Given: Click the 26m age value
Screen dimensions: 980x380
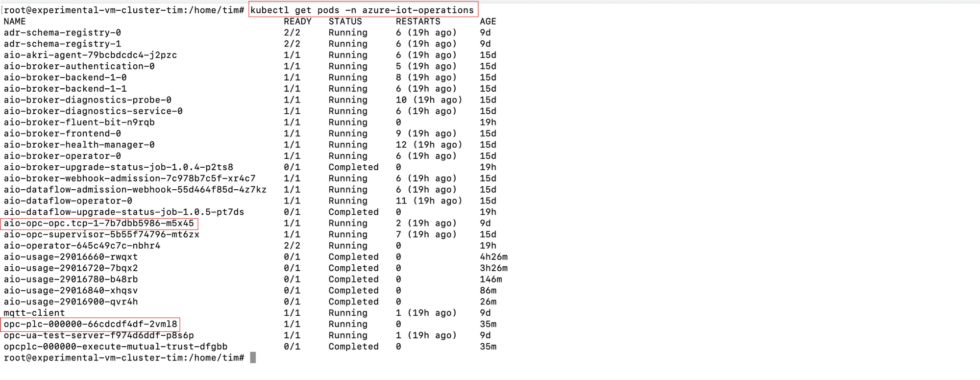Looking at the screenshot, I should [x=488, y=302].
